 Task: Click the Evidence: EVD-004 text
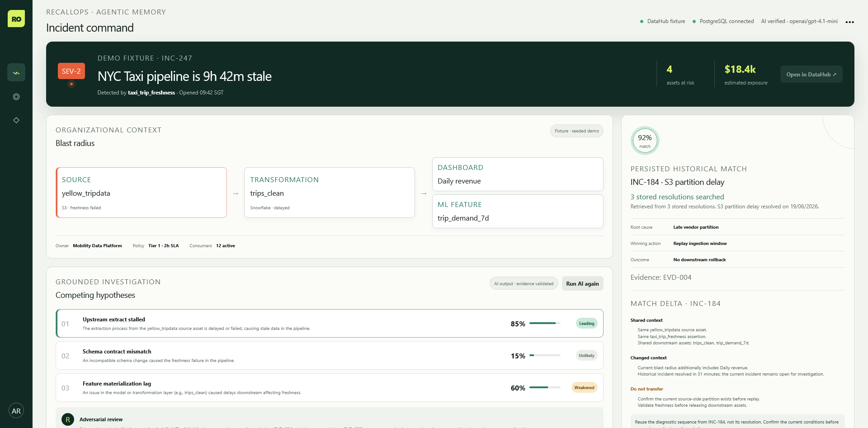coord(661,277)
